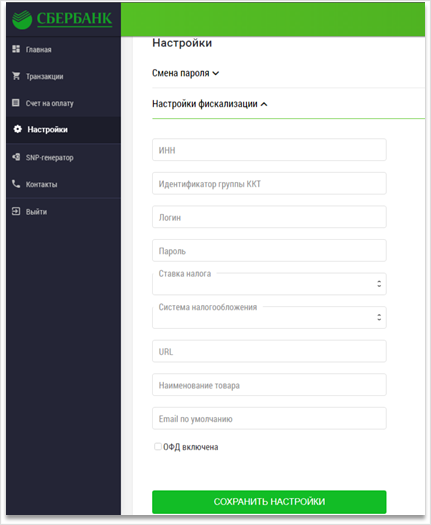Screen dimensions: 431x525
Task: Focus the Email по умолчанию field
Action: pyautogui.click(x=269, y=419)
